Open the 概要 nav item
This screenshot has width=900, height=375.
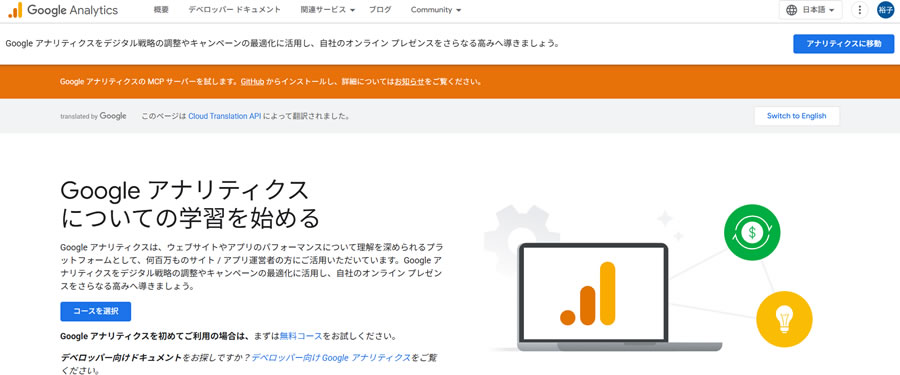[x=161, y=10]
